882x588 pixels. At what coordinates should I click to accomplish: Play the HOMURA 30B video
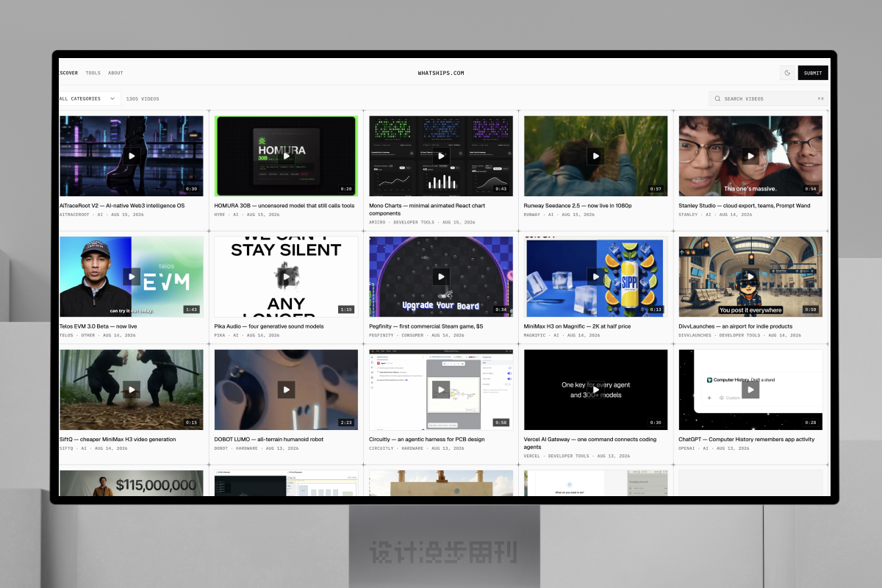[x=286, y=156]
